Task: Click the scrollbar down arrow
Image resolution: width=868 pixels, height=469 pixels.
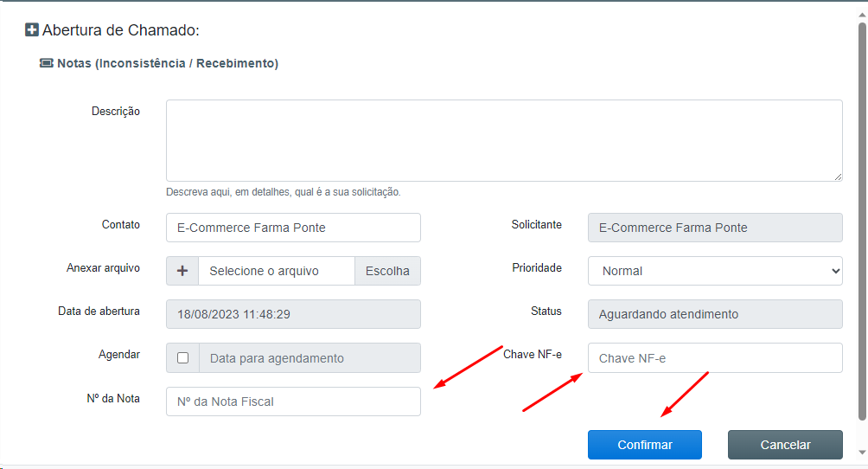Action: (862, 453)
